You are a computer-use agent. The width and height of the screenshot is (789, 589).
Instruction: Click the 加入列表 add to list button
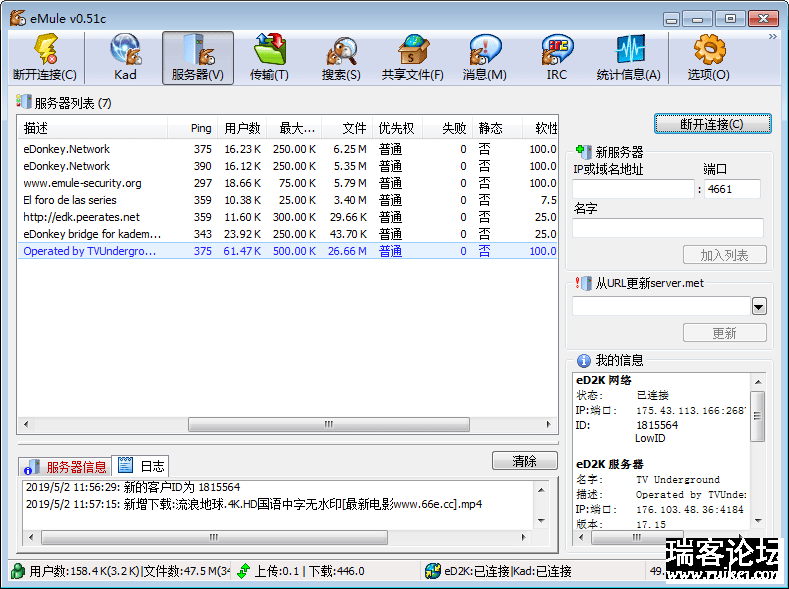(725, 255)
